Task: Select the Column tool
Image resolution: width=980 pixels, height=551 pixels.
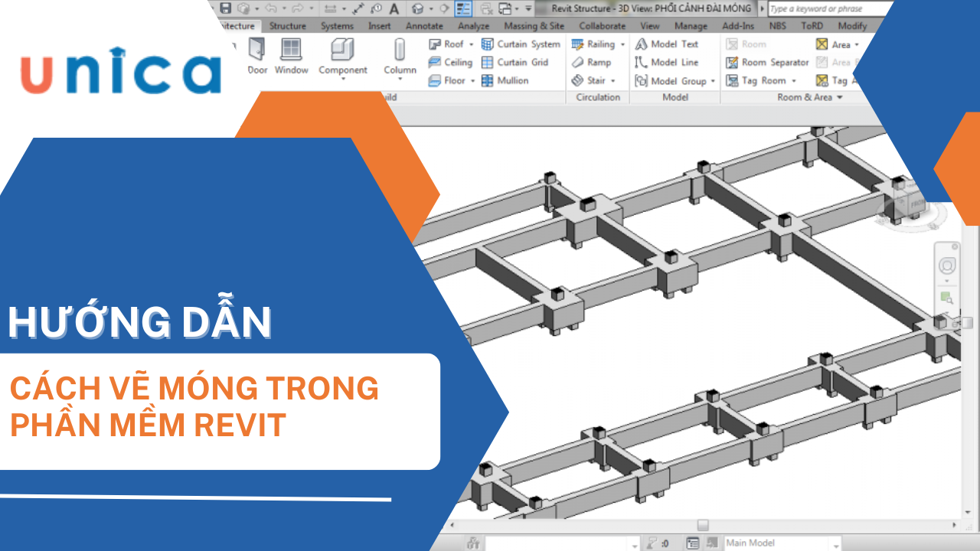Action: 400,58
